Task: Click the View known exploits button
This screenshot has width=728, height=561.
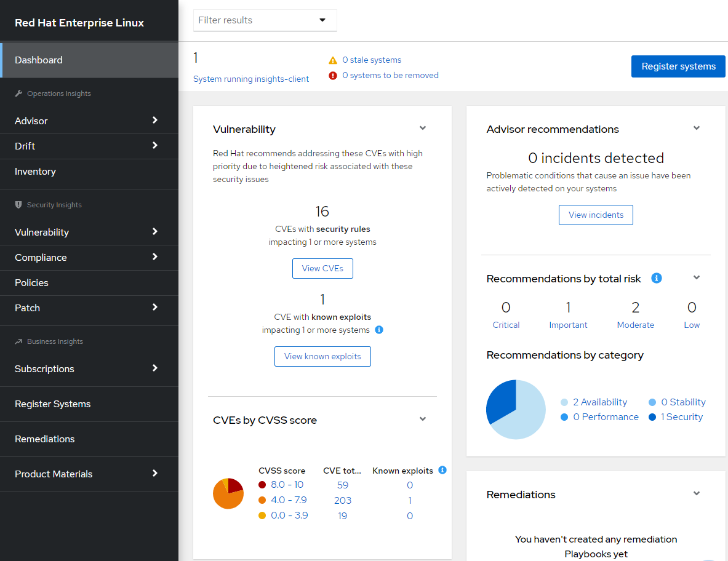Action: point(322,356)
